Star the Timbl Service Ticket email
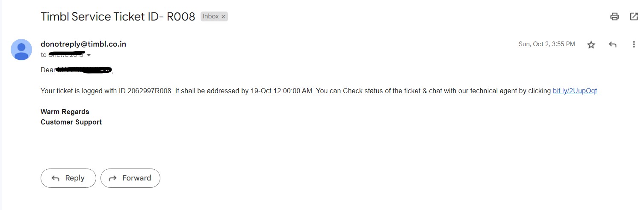This screenshot has height=210, width=644. click(x=591, y=44)
